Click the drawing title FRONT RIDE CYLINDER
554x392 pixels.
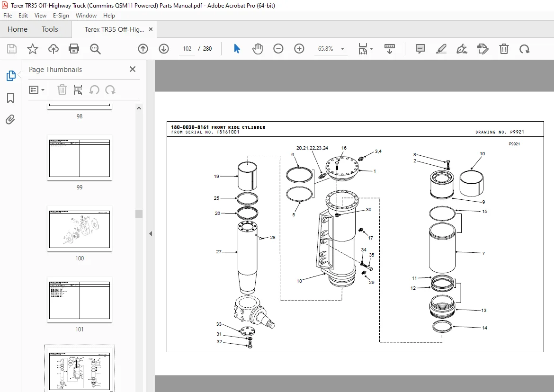click(239, 127)
